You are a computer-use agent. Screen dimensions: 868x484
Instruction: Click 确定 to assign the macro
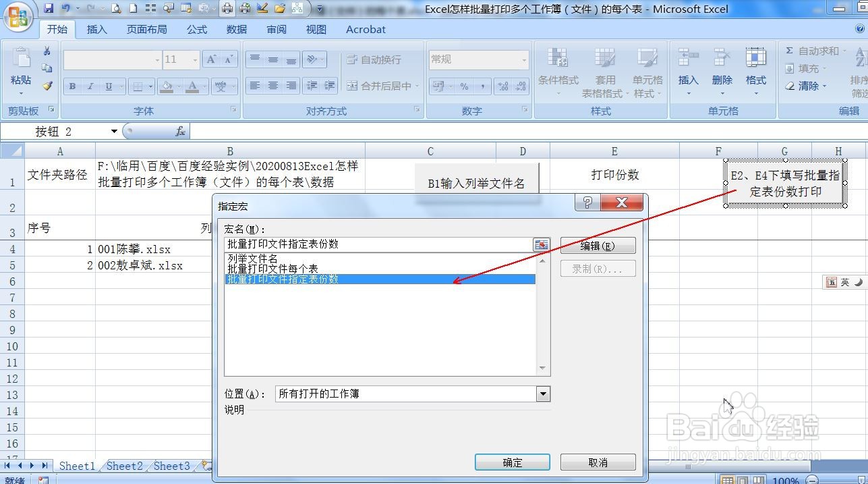click(x=513, y=462)
